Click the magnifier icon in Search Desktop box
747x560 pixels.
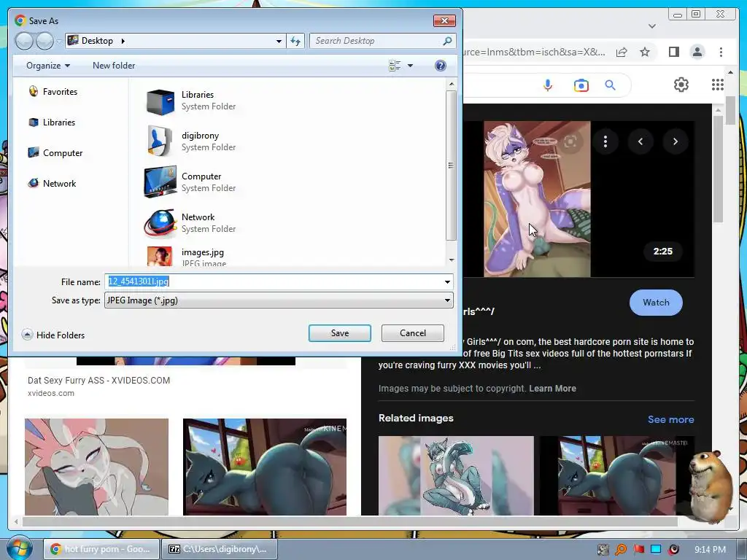(447, 41)
